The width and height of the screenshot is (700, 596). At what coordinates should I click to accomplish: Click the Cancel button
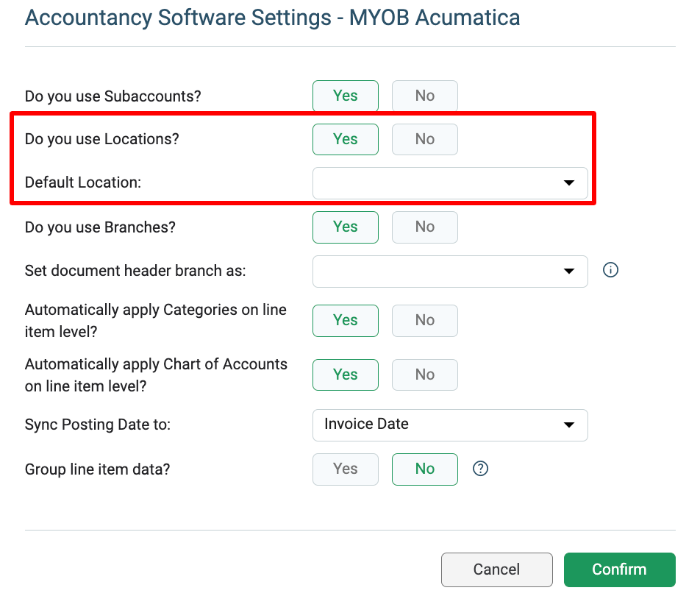[x=497, y=570]
